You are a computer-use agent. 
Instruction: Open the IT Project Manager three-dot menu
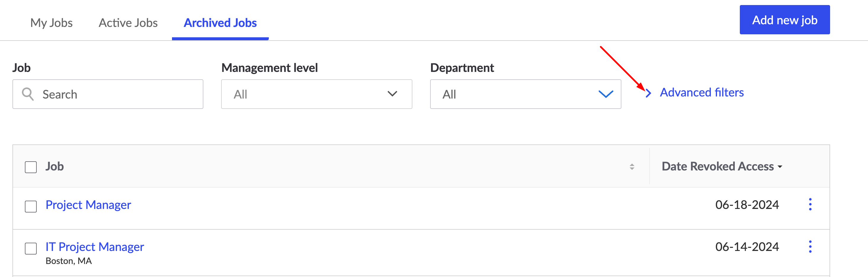click(x=810, y=247)
